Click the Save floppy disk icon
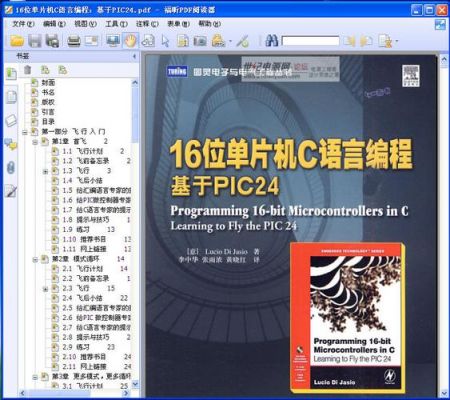This screenshot has height=400, width=450. pos(35,41)
